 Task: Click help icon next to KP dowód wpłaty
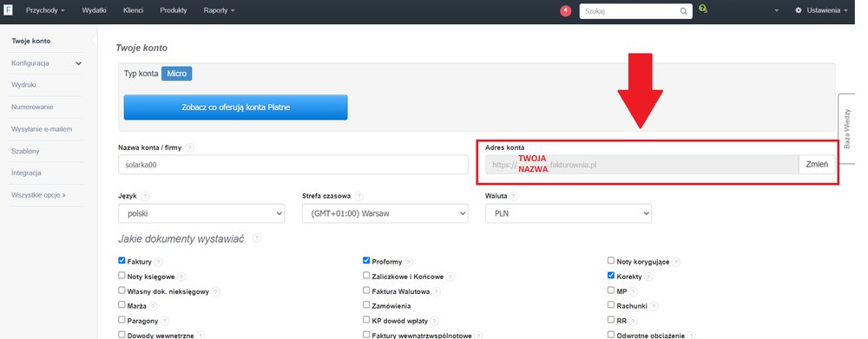click(x=435, y=321)
